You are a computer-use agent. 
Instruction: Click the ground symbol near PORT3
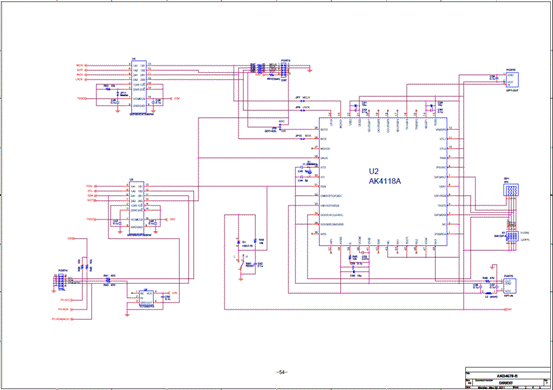[x=310, y=71]
